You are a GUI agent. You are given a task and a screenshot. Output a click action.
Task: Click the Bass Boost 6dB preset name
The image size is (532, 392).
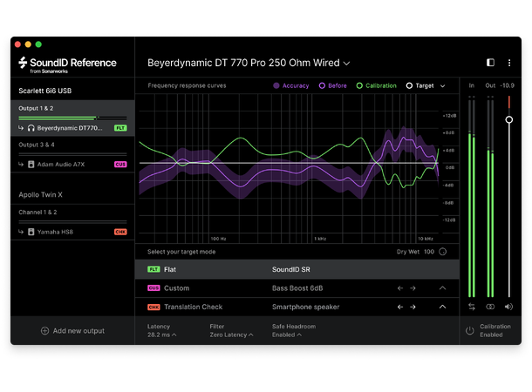point(297,288)
